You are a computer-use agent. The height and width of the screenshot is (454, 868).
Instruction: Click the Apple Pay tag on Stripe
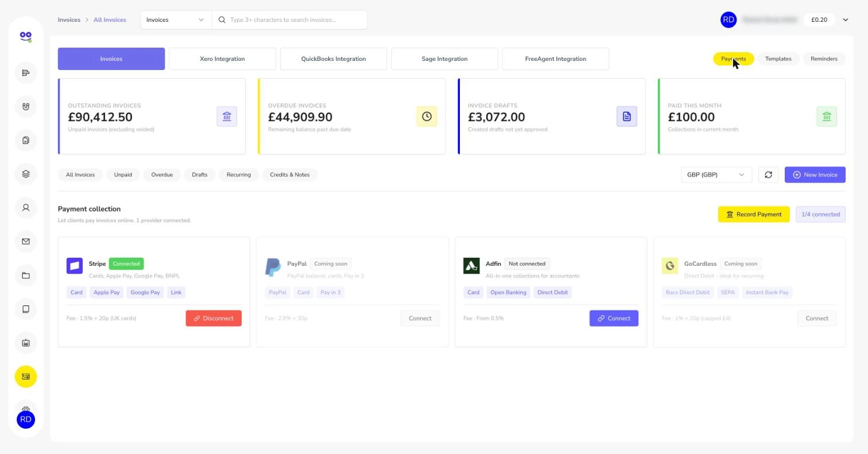107,292
